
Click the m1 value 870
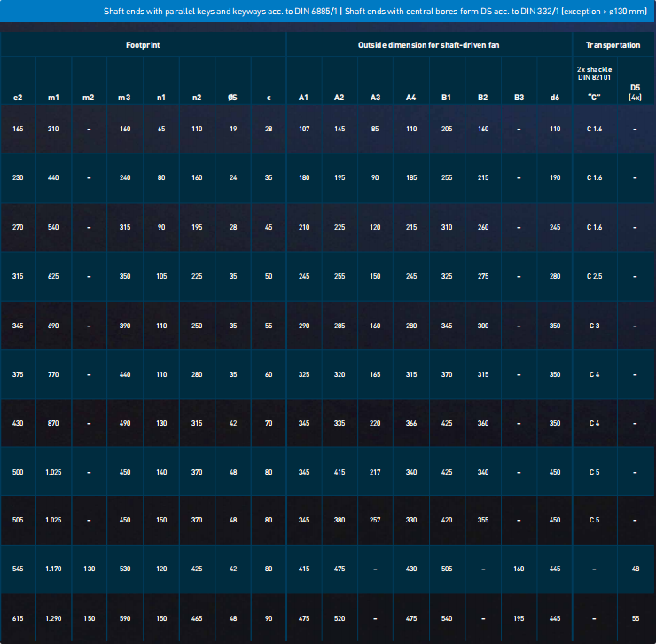tap(54, 424)
